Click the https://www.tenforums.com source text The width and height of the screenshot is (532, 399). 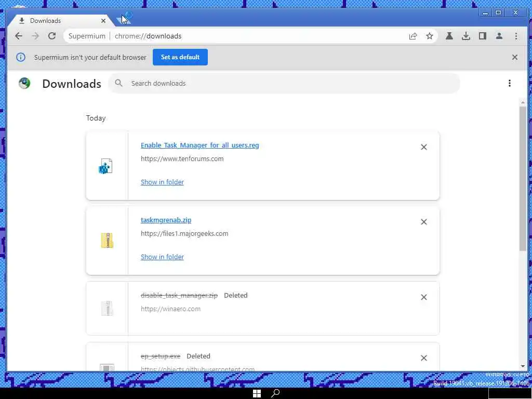pos(182,159)
